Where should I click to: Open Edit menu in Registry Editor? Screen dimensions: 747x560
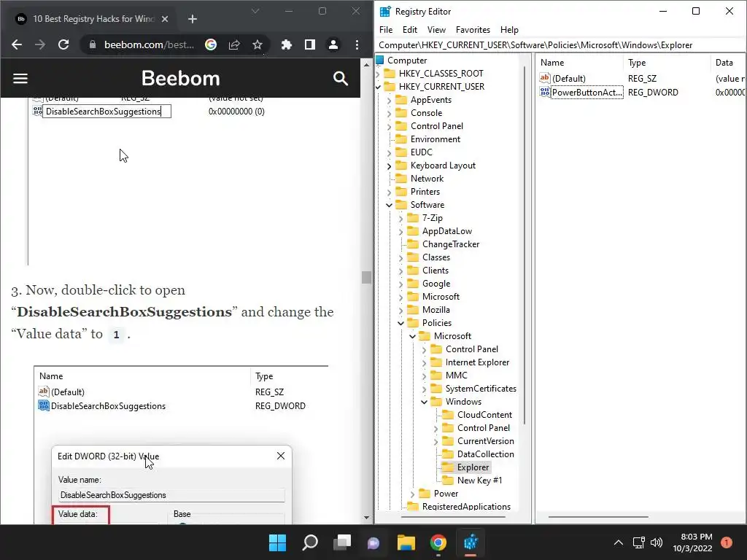[410, 29]
